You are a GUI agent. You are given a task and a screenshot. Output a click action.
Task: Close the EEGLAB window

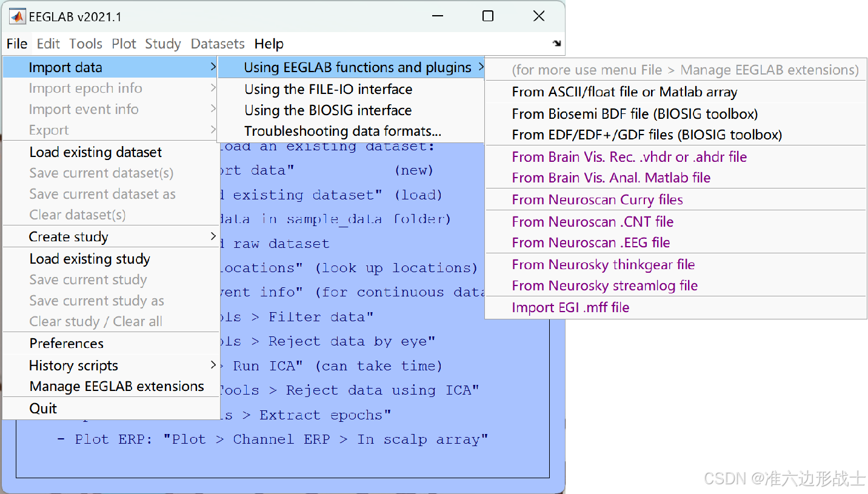[539, 16]
